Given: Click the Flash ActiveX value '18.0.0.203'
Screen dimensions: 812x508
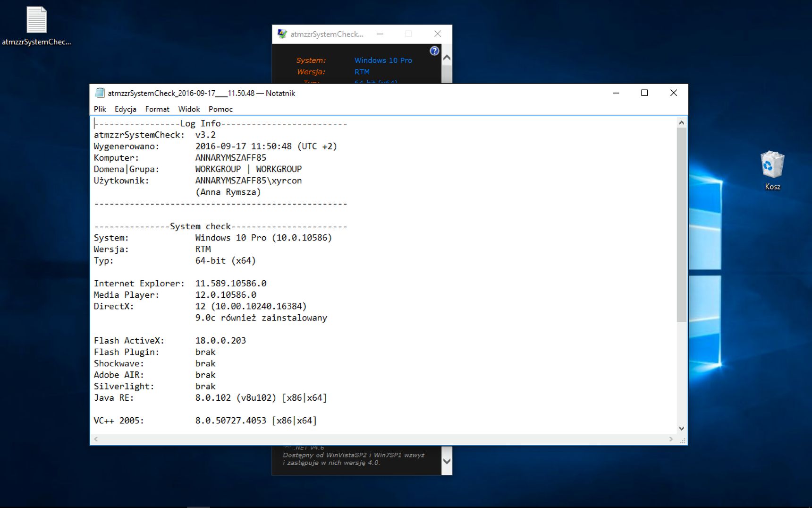Looking at the screenshot, I should click(x=220, y=341).
